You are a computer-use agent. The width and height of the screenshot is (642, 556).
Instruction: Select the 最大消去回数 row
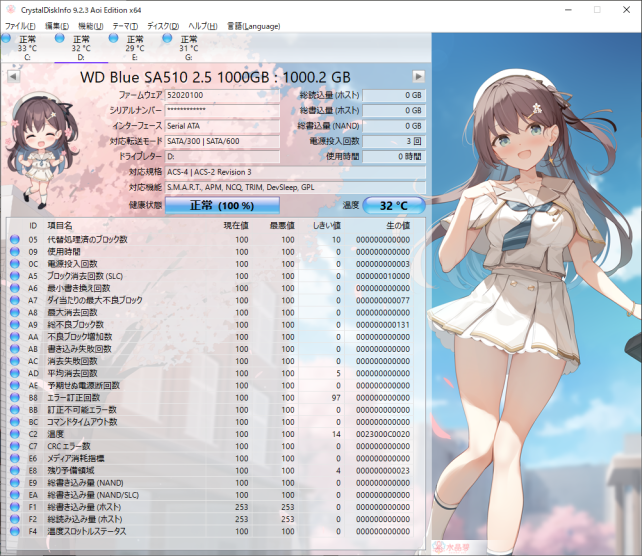[211, 312]
